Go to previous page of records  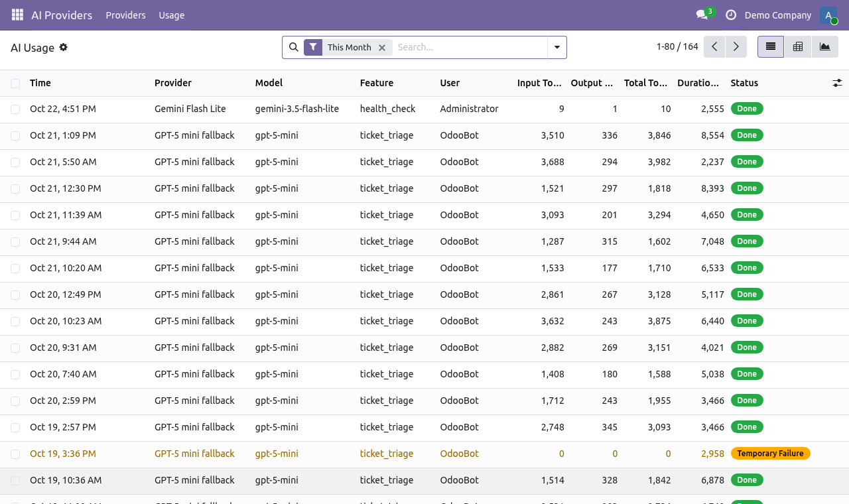[714, 46]
